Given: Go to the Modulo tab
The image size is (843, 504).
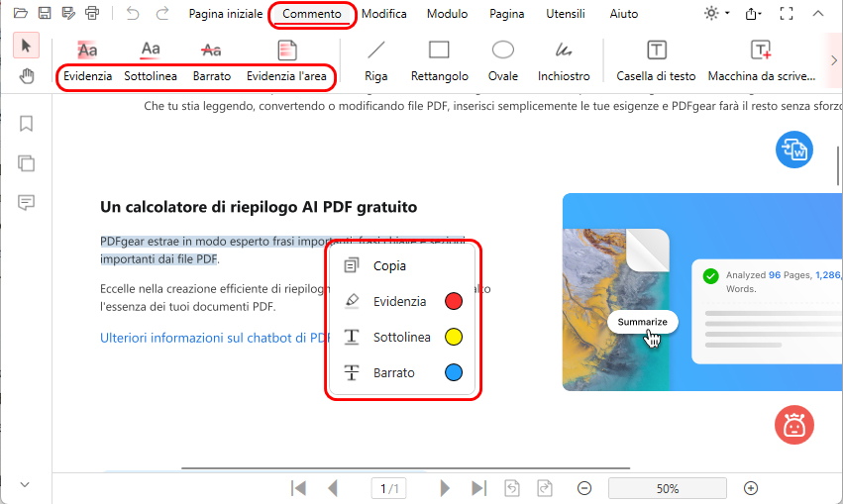Looking at the screenshot, I should coord(448,14).
